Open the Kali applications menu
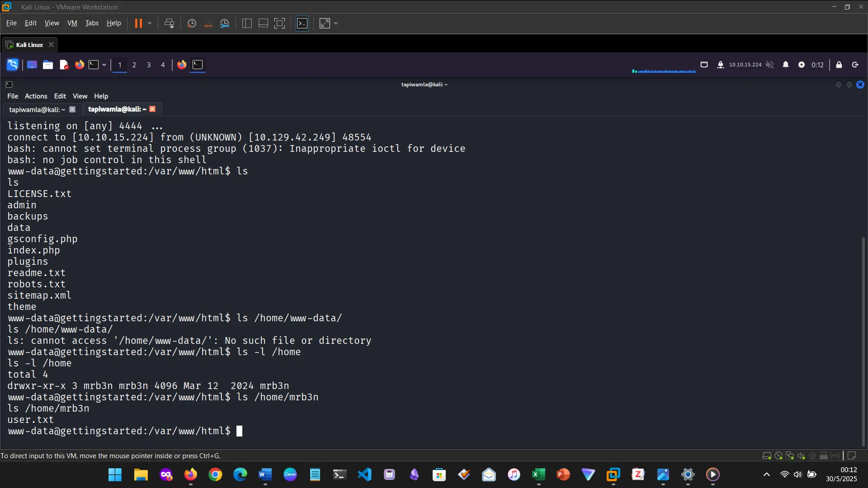The width and height of the screenshot is (868, 488). tap(12, 65)
